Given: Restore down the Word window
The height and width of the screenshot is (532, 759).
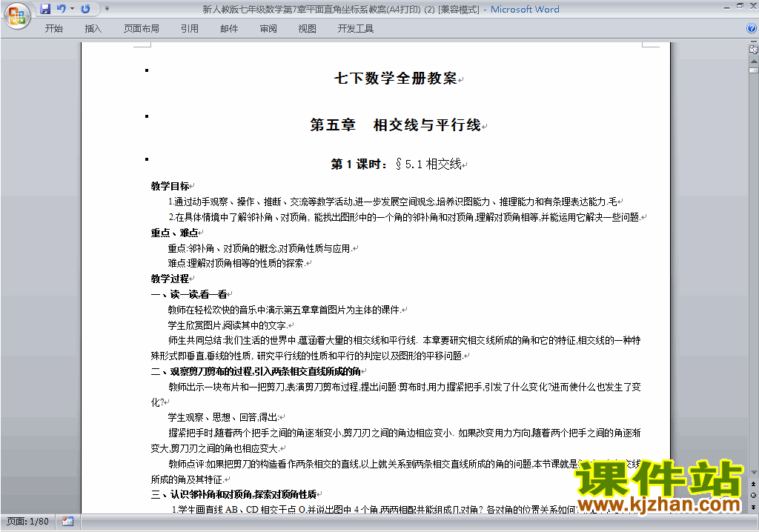Looking at the screenshot, I should pos(740,6).
